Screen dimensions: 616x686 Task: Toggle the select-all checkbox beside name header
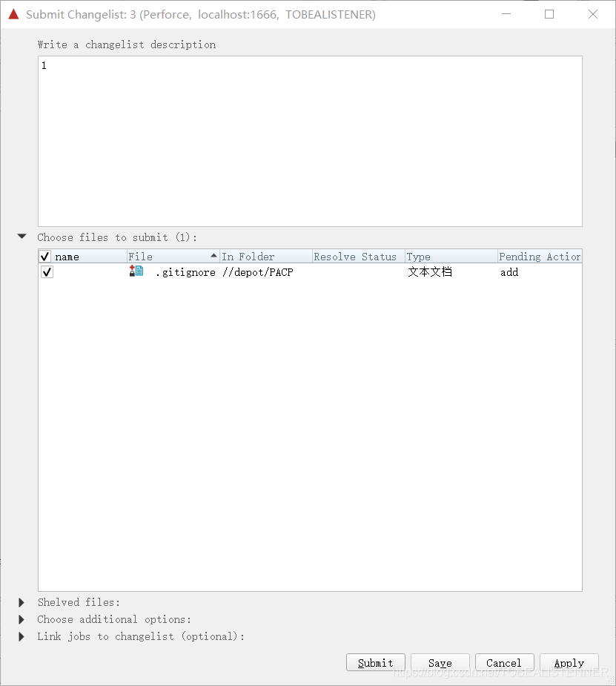(x=45, y=257)
